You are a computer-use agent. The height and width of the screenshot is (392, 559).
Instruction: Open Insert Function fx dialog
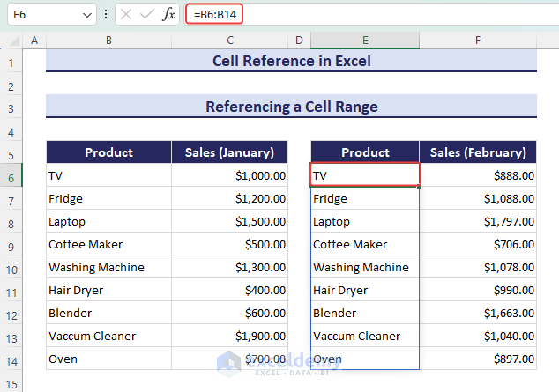[x=168, y=15]
